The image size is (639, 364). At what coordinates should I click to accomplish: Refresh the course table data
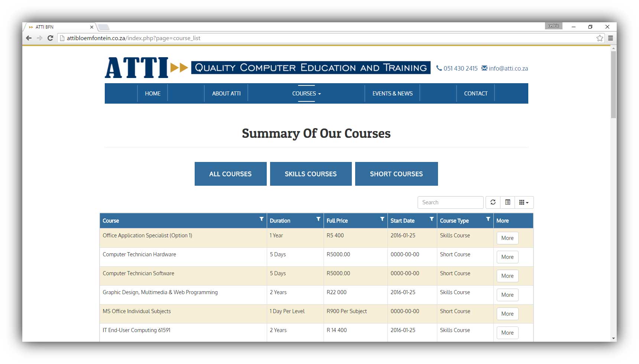pyautogui.click(x=493, y=202)
